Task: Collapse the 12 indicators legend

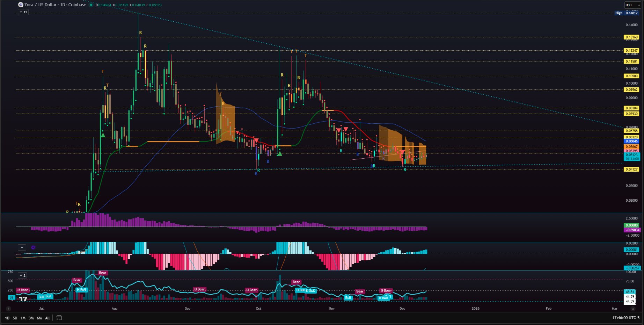Action: tap(23, 12)
